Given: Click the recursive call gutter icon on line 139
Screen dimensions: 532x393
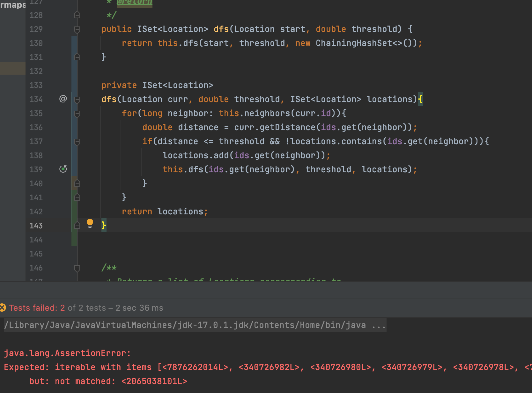Looking at the screenshot, I should [x=63, y=169].
